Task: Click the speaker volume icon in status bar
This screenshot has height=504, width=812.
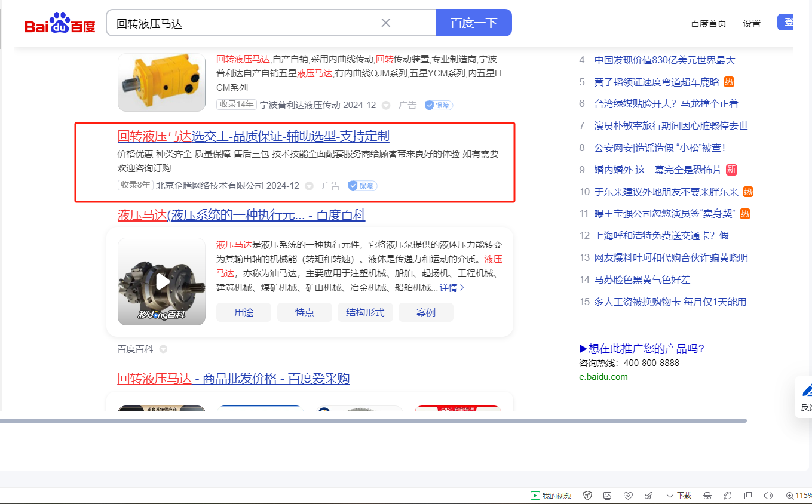Action: pyautogui.click(x=768, y=496)
